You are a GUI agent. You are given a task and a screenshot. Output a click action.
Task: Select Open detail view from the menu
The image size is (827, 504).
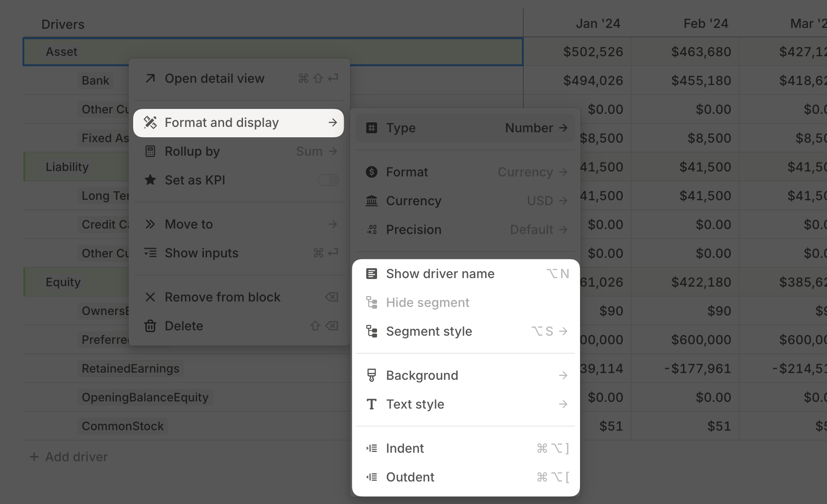click(215, 78)
